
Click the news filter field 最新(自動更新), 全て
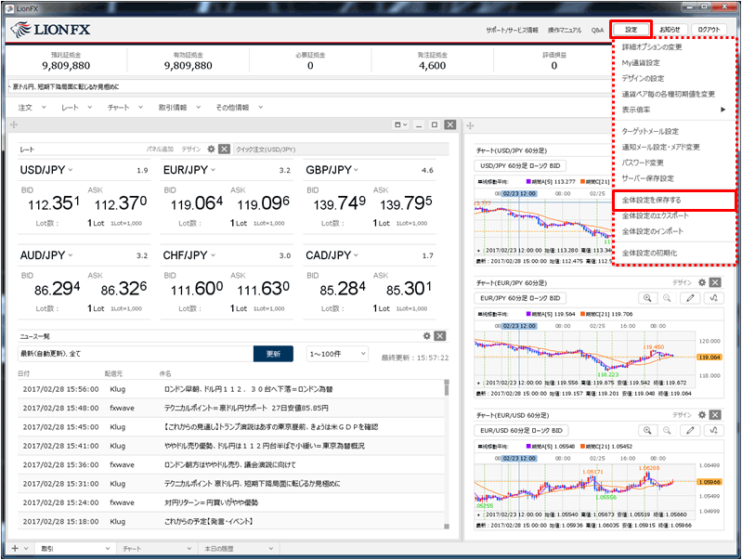pyautogui.click(x=136, y=354)
